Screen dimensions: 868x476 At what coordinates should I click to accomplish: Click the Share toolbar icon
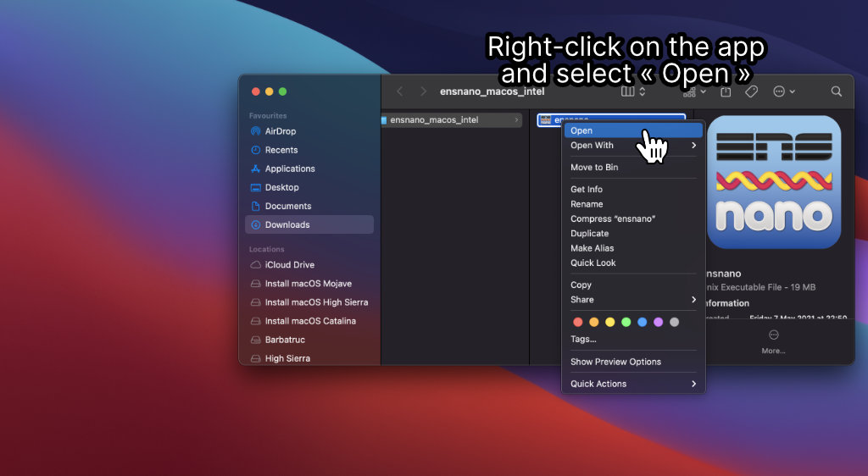coord(726,91)
